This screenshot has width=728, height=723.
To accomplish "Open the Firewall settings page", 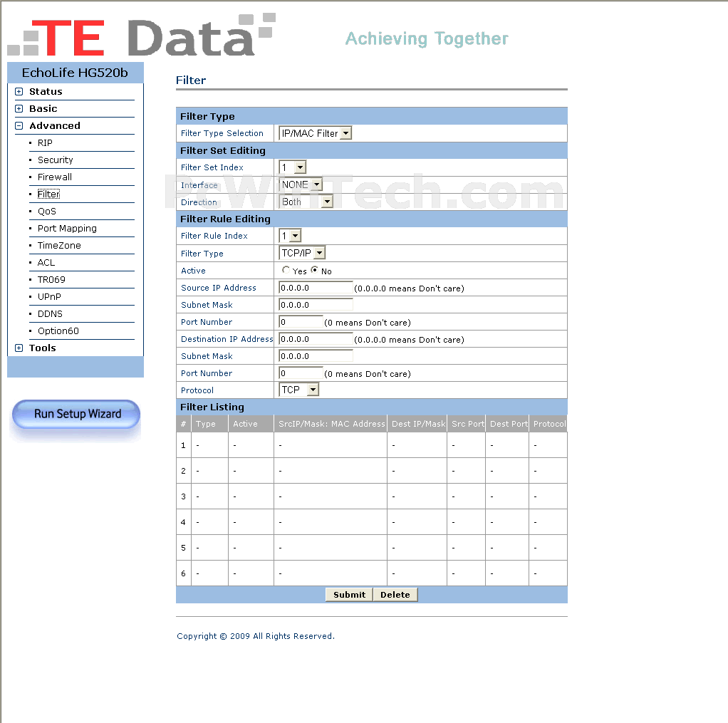I will pyautogui.click(x=55, y=177).
